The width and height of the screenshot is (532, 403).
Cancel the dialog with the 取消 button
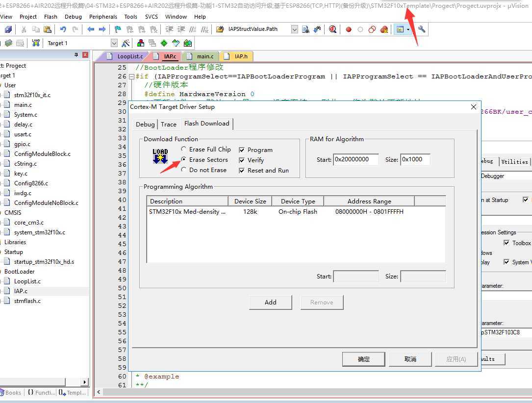click(x=410, y=359)
